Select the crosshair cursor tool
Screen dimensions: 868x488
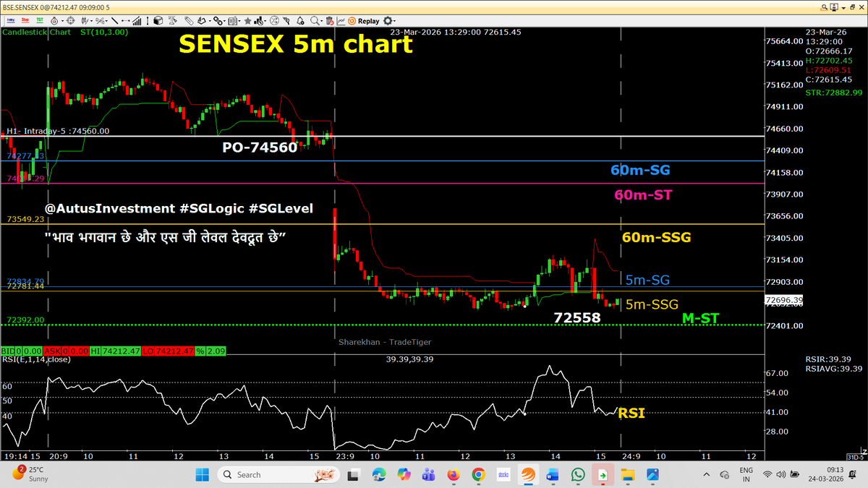coord(70,21)
